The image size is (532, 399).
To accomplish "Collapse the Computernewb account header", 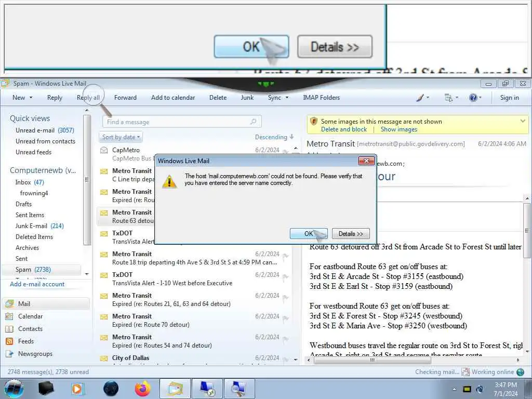I will point(43,170).
